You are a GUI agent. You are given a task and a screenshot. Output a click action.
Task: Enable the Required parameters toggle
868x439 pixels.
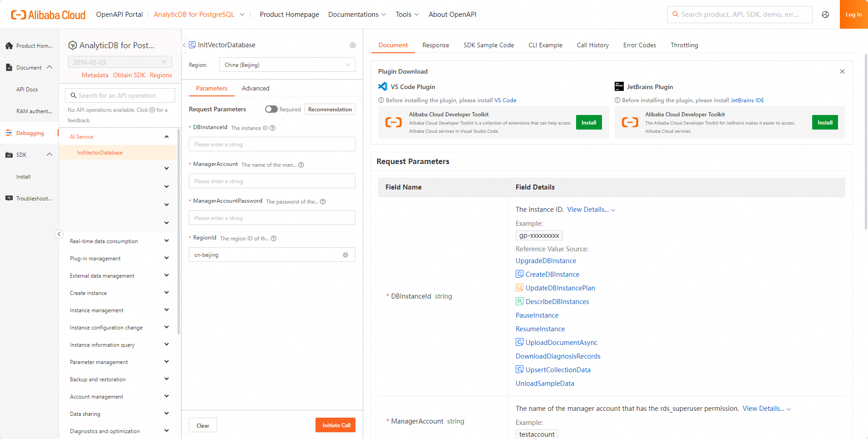(x=271, y=109)
